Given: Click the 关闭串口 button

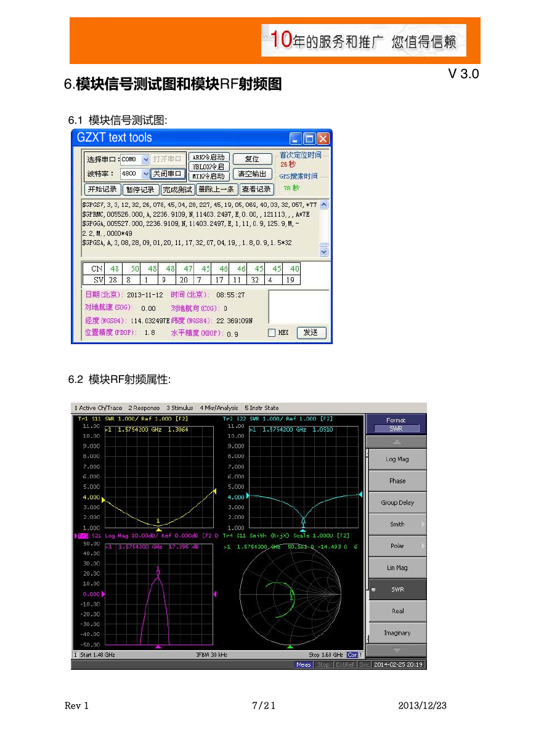Looking at the screenshot, I should click(x=168, y=174).
